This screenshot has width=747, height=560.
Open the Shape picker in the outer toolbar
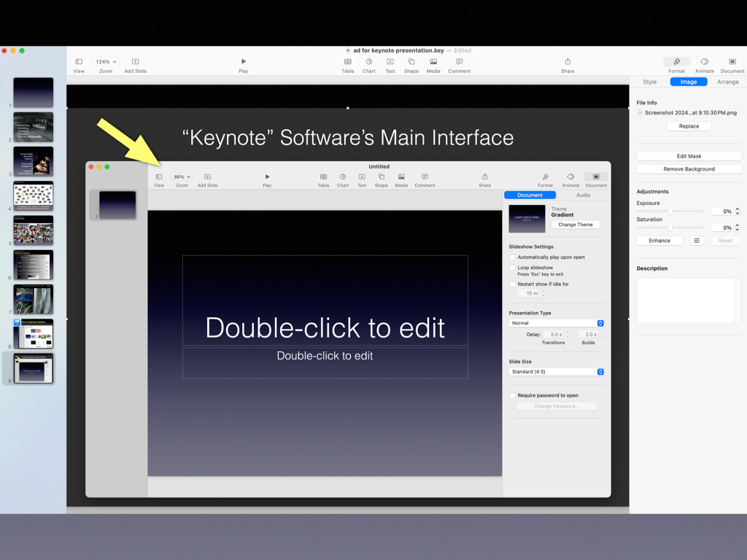[x=411, y=62]
